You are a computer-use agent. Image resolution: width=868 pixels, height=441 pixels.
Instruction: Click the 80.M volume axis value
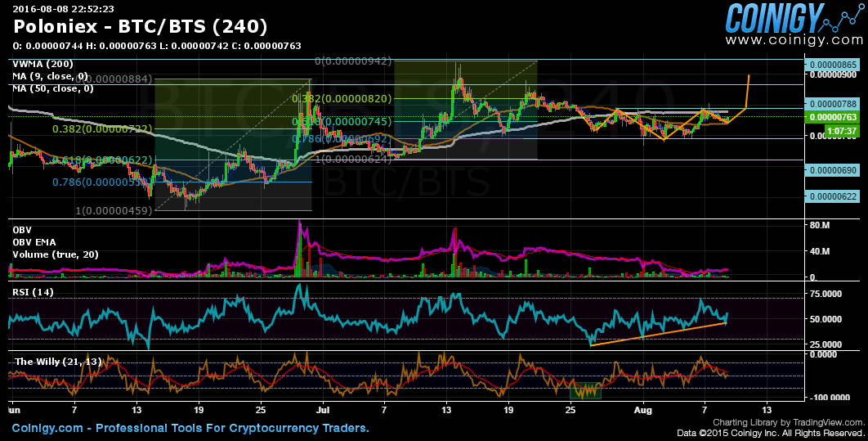coord(819,226)
